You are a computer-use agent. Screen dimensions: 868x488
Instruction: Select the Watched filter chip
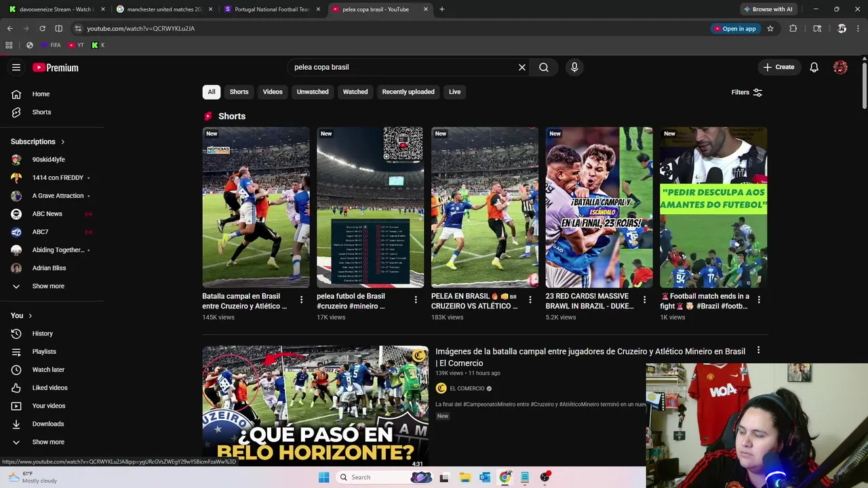(355, 92)
